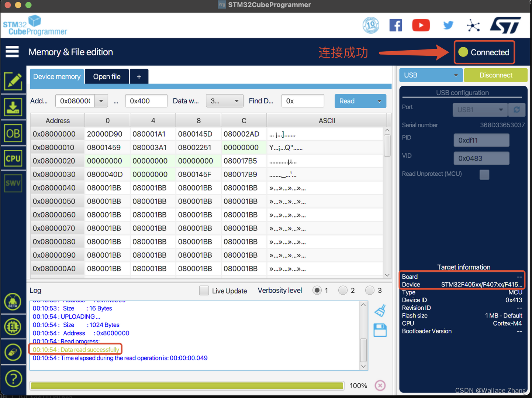Select cell 20000D90 in first row
This screenshot has width=532, height=398.
pyautogui.click(x=107, y=134)
